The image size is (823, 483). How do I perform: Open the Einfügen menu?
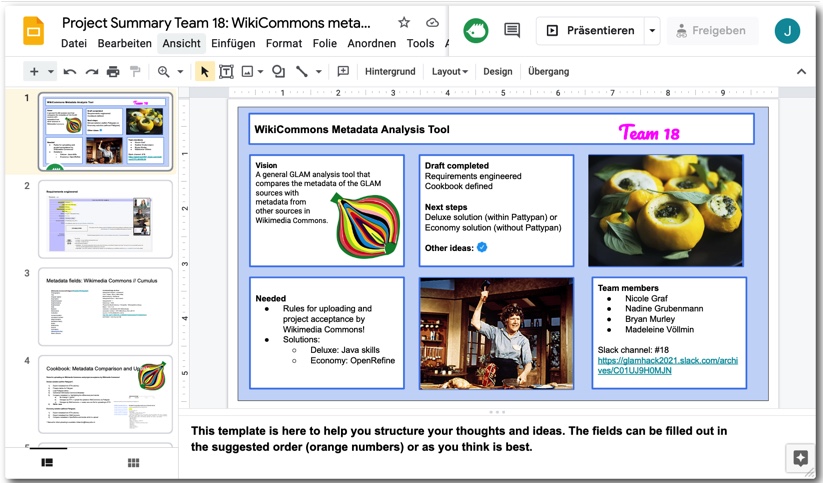click(x=233, y=44)
